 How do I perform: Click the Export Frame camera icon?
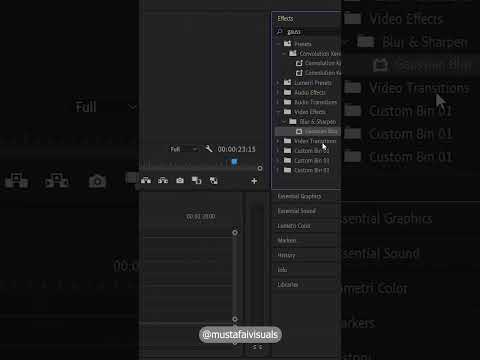point(180,181)
